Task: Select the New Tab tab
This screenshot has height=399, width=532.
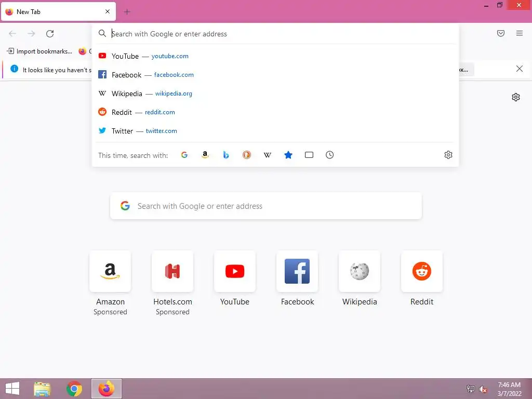Action: (x=58, y=12)
